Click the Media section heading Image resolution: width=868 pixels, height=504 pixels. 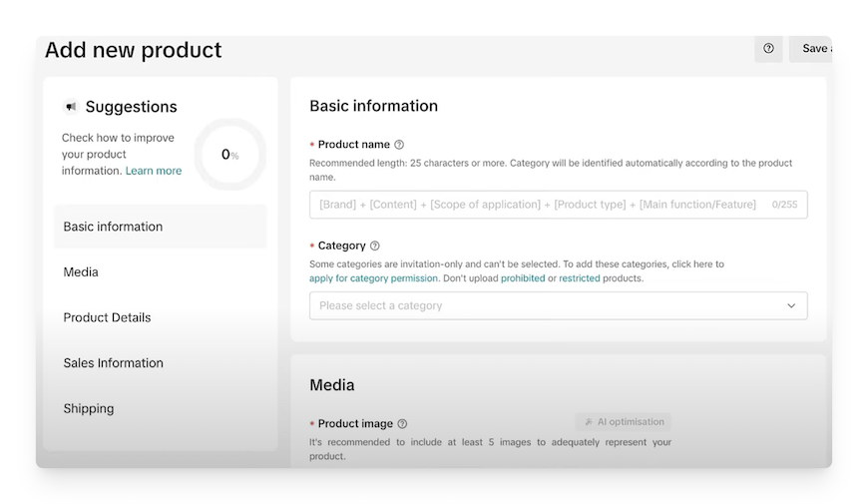click(331, 385)
